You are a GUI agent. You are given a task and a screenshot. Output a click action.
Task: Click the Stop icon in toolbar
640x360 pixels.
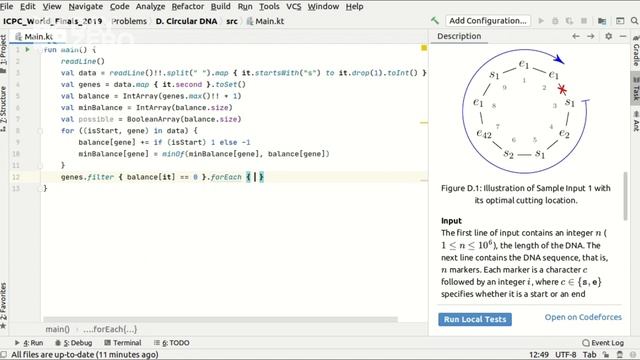(x=584, y=21)
